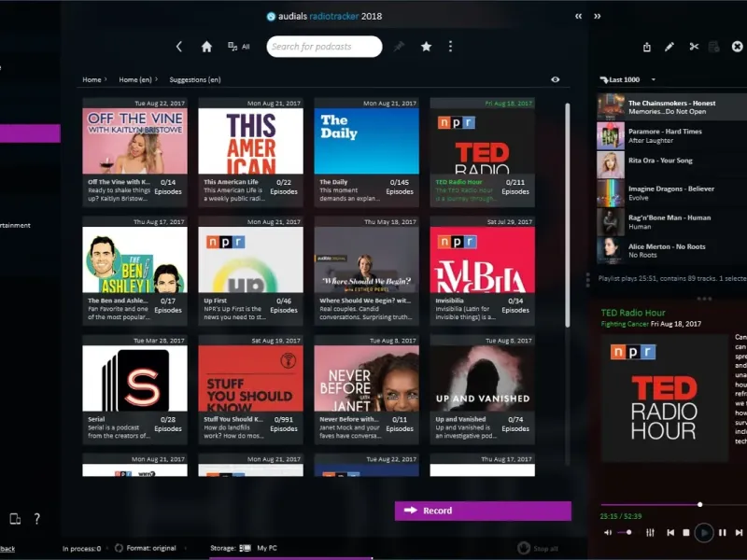This screenshot has width=747, height=560.
Task: Open Never Before with Janet podcast
Action: coord(366,389)
